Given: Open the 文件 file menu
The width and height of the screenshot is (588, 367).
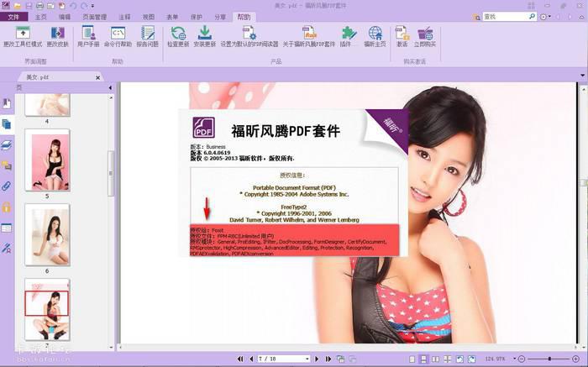Looking at the screenshot, I should coord(13,17).
